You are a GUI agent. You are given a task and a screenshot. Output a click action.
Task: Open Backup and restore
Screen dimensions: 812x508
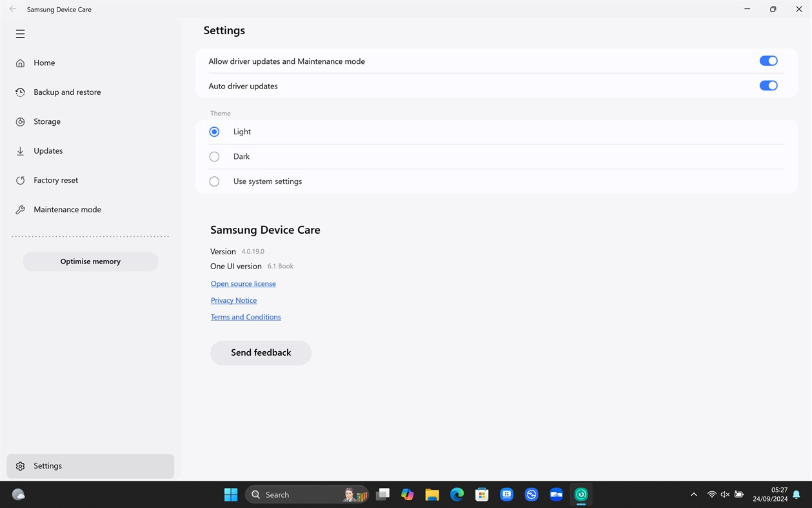[x=67, y=92]
